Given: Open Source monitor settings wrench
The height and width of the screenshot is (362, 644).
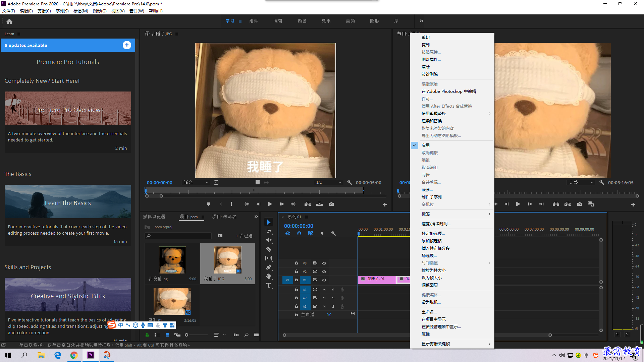Looking at the screenshot, I should pyautogui.click(x=350, y=183).
